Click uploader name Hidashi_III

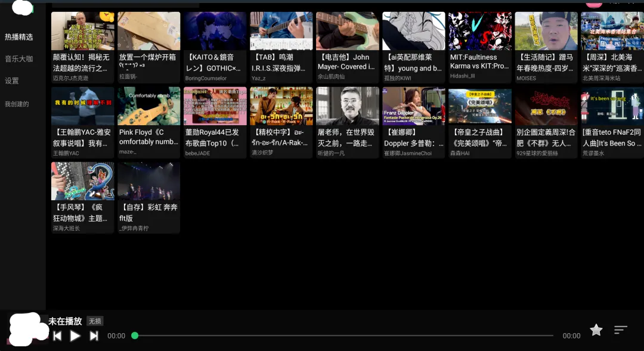[x=463, y=76]
